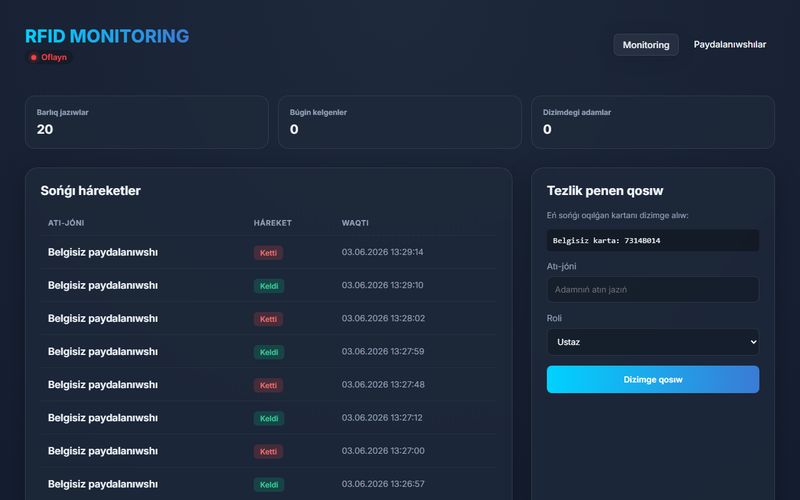Screen dimensions: 800x500
Task: Click the Dizimdegi adamlar stat card
Action: (x=653, y=122)
